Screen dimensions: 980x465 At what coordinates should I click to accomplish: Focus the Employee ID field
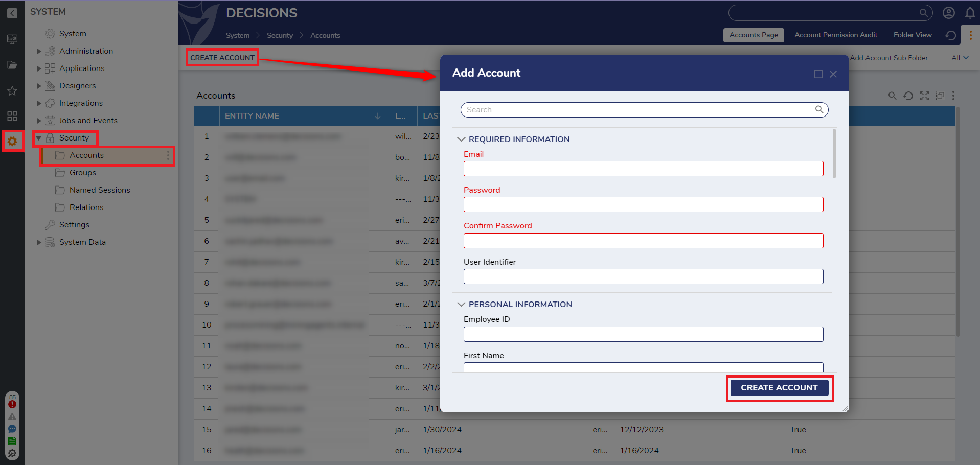643,334
